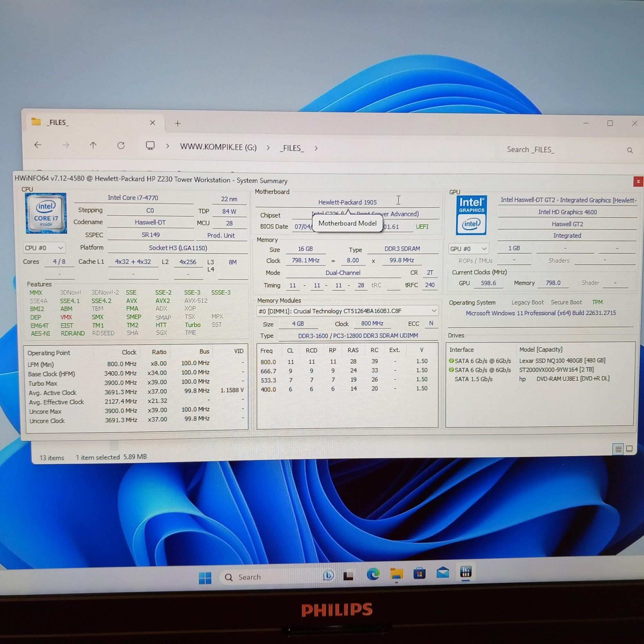Click the VMX feature flag
The width and height of the screenshot is (644, 644).
tap(66, 317)
